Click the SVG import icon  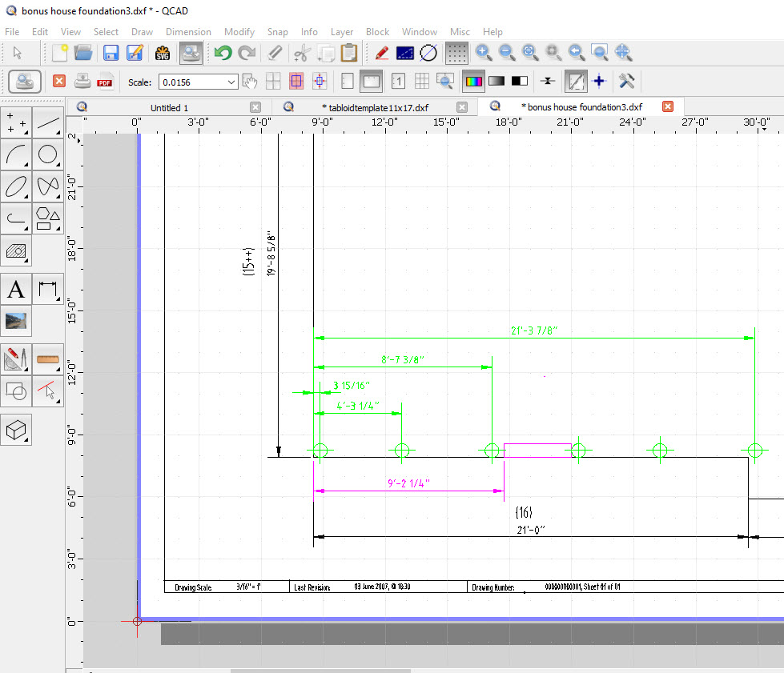point(163,54)
